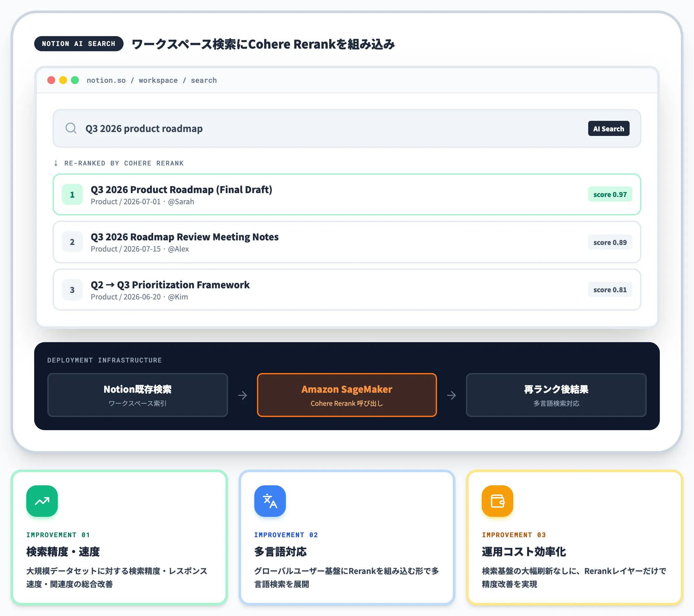Click the Product / 2026-07-15 · @Alex metadata
Viewport: 694px width, 616px height.
point(140,249)
